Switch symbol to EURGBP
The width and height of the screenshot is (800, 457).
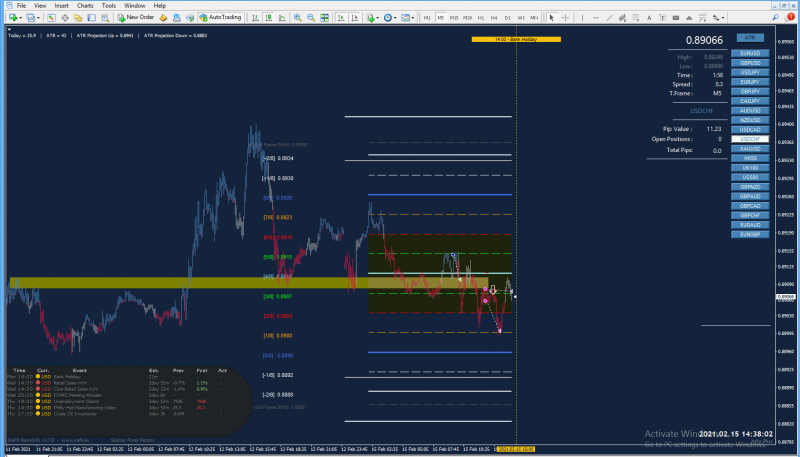(750, 234)
